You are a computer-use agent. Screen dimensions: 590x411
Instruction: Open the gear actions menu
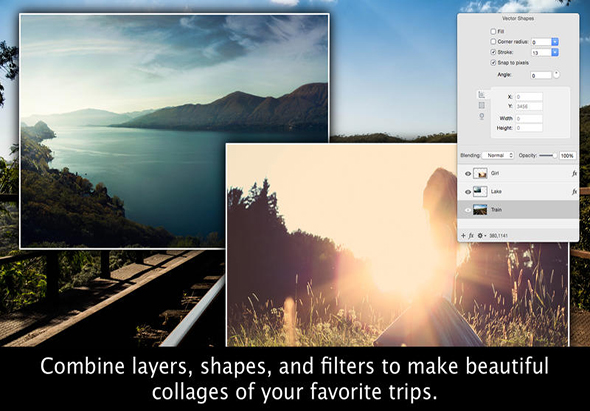481,236
